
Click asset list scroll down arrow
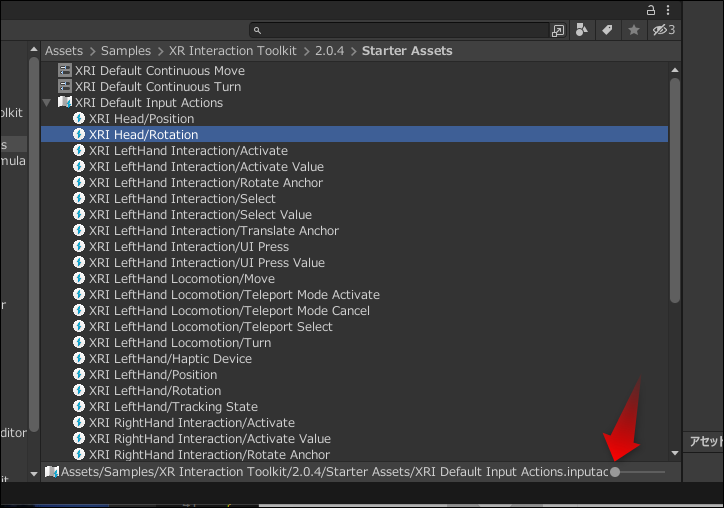[x=675, y=453]
